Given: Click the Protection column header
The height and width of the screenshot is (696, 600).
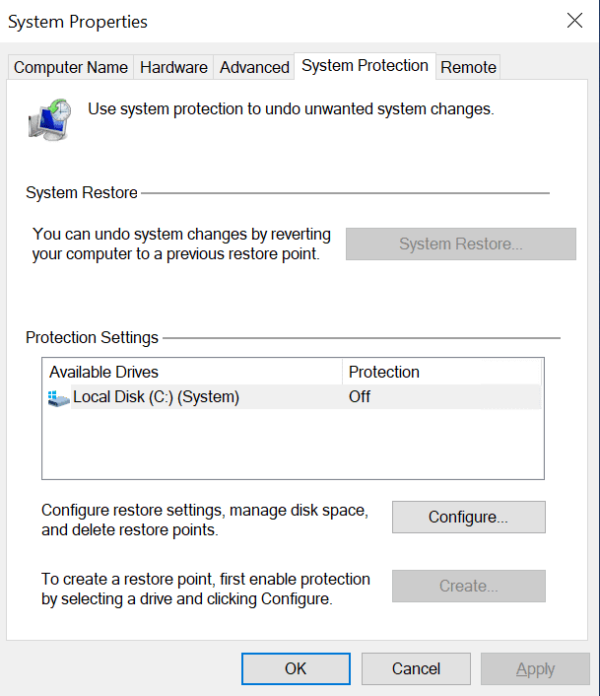Looking at the screenshot, I should tap(384, 372).
